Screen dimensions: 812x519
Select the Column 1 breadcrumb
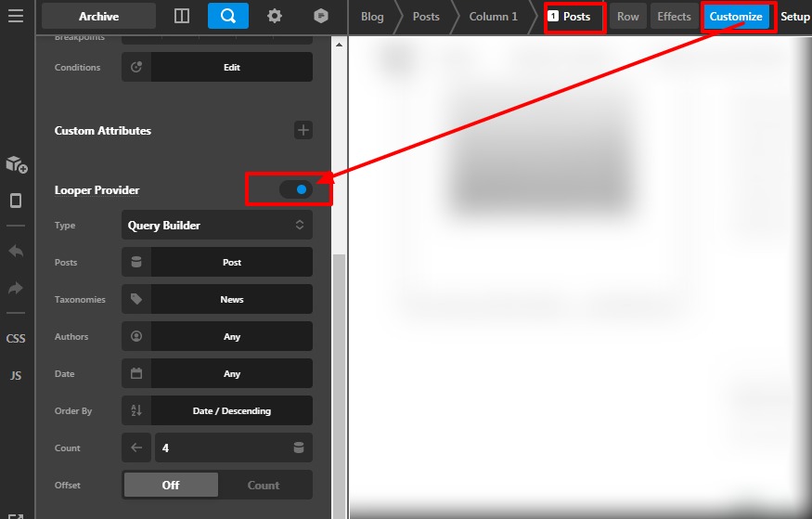tap(493, 17)
